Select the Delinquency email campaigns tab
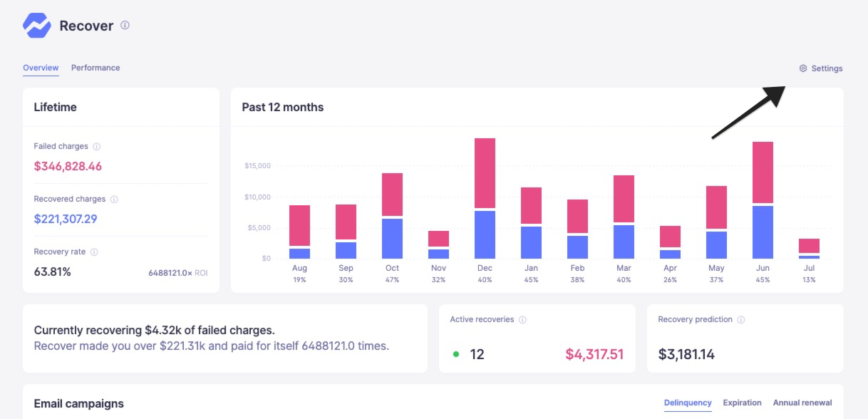Image resolution: width=868 pixels, height=419 pixels. [688, 403]
